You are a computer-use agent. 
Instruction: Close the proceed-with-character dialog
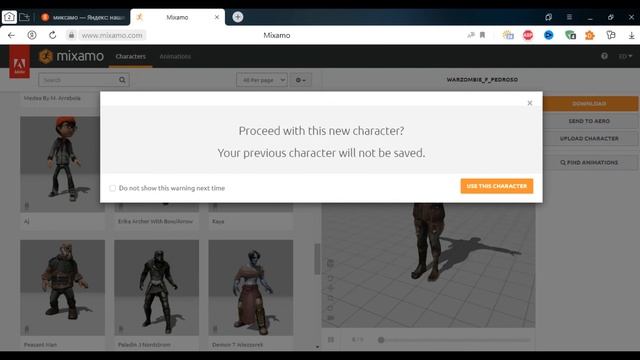(x=530, y=103)
